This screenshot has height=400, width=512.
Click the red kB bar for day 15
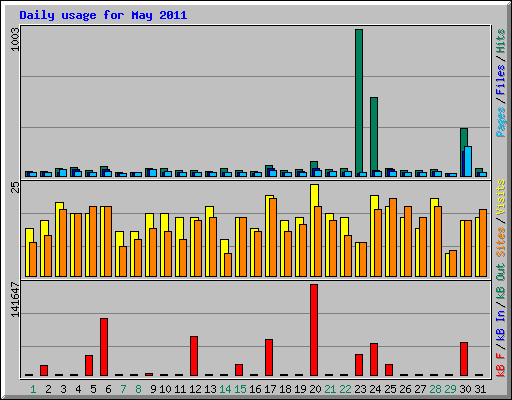pyautogui.click(x=239, y=370)
